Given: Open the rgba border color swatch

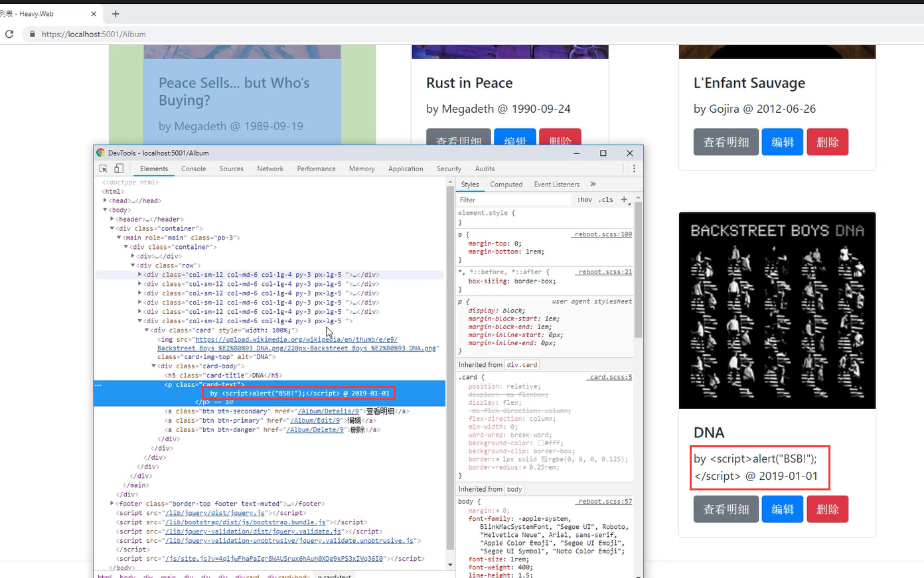Looking at the screenshot, I should click(x=544, y=459).
